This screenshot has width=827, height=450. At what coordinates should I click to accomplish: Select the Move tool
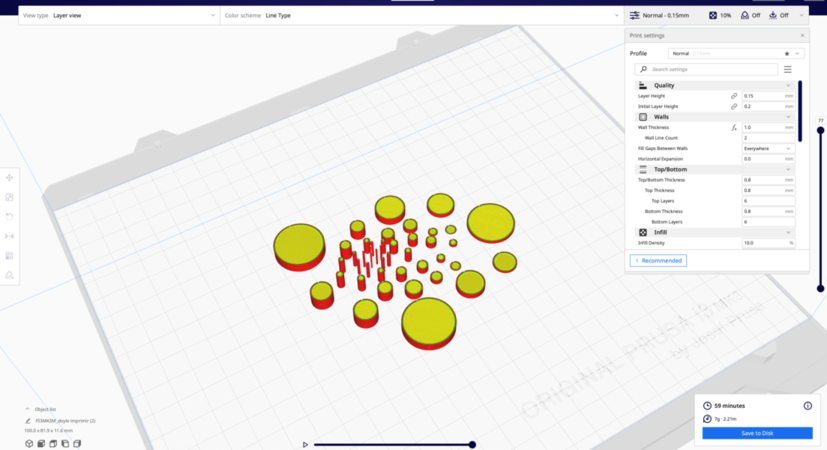[9, 178]
